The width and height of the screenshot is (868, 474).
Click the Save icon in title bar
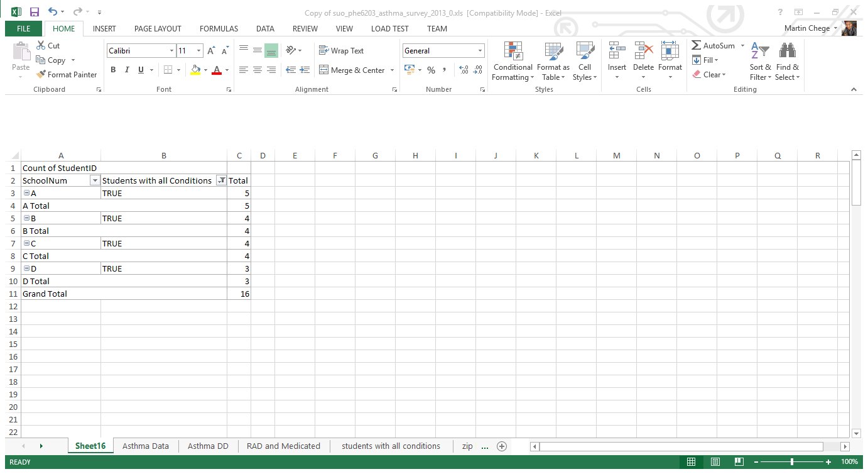click(35, 12)
